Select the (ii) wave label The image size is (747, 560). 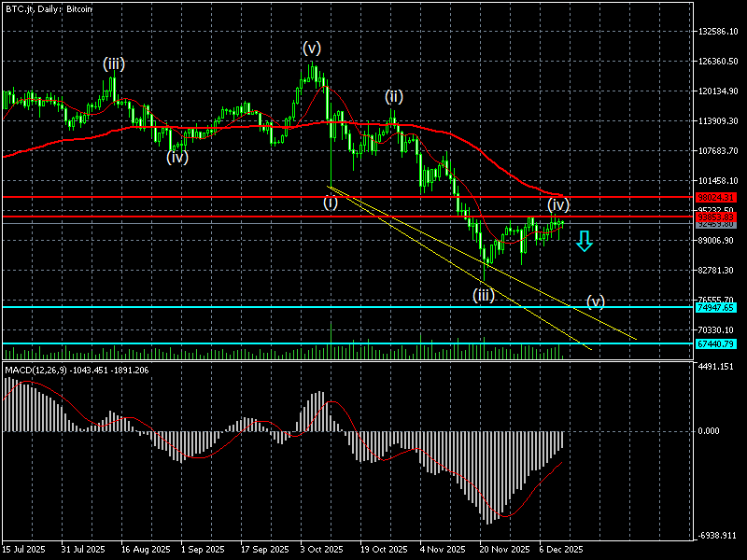394,97
